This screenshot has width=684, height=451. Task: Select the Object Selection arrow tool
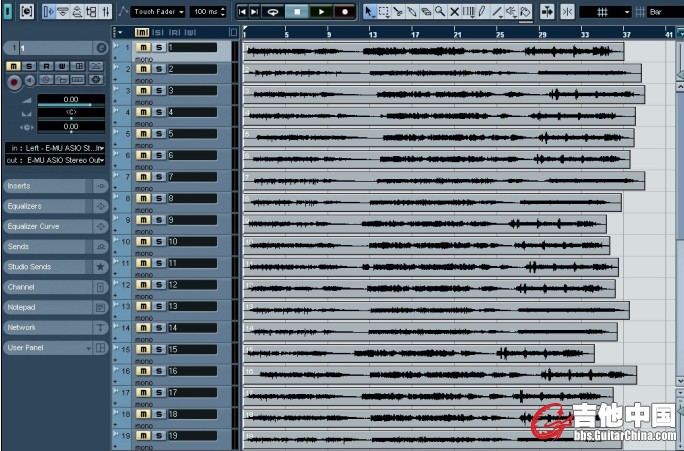point(369,11)
